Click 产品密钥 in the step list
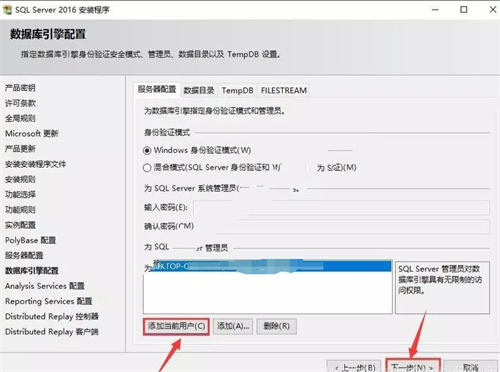Image resolution: width=500 pixels, height=372 pixels. [x=20, y=88]
